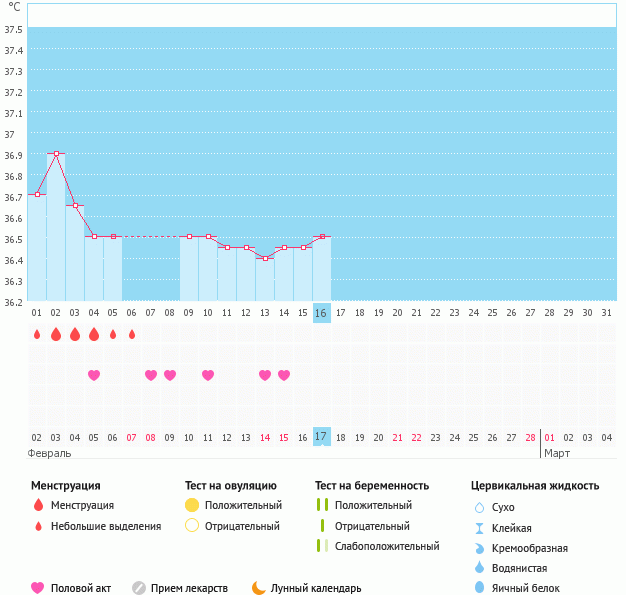Click the positive pregnancy test double-bar icon
626x595 pixels.
pyautogui.click(x=322, y=506)
